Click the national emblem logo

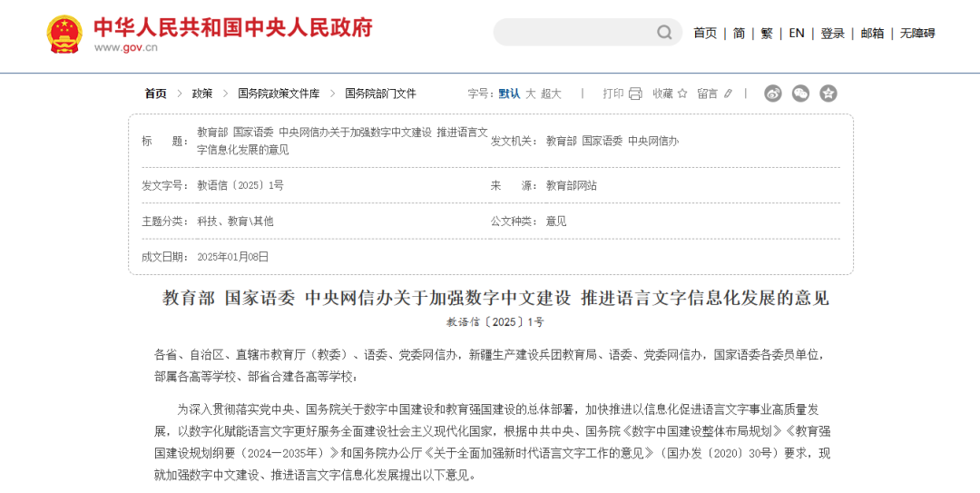(x=64, y=34)
